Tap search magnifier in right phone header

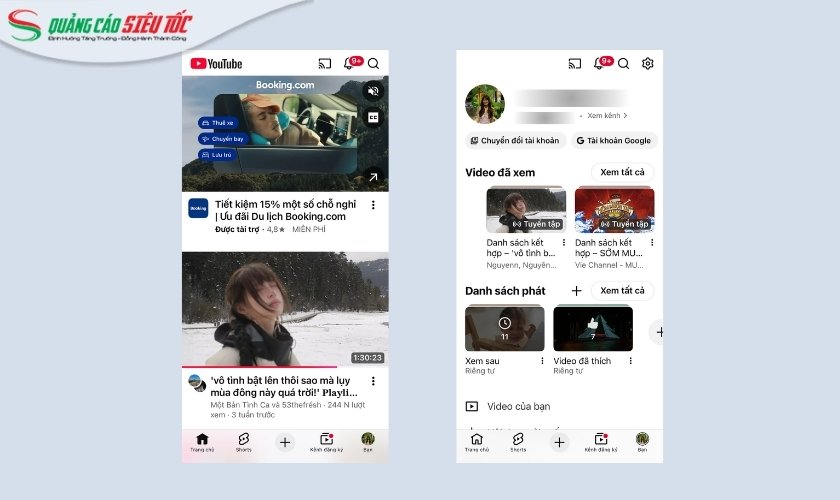coord(624,64)
